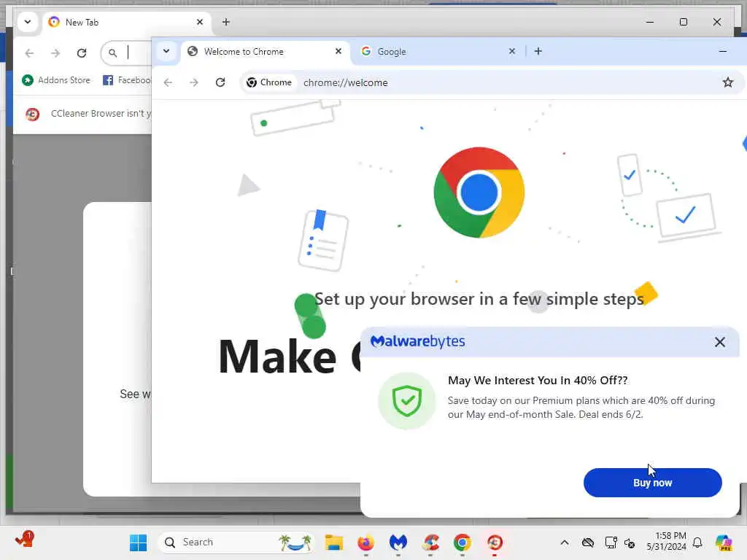Open the Windows Start menu
Screen dimensions: 747x560
pos(138,542)
